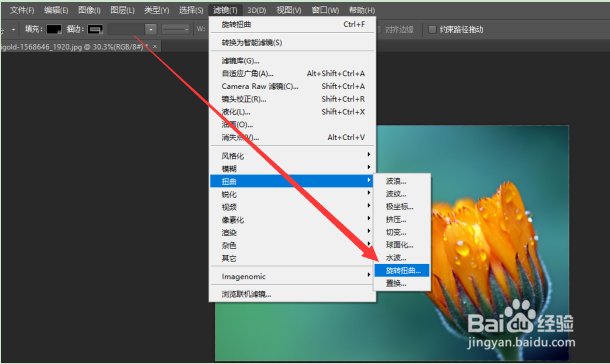Open the 类型(Y) menu

pos(156,10)
